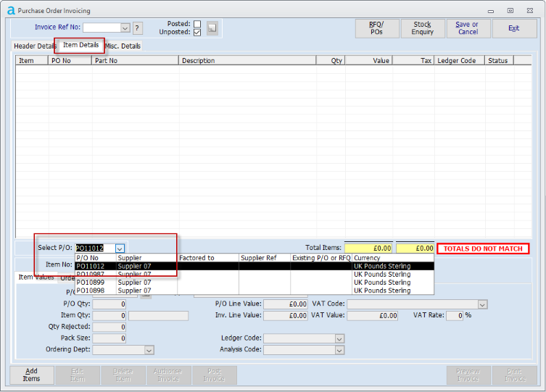Untick the Unposted checkbox

[197, 33]
